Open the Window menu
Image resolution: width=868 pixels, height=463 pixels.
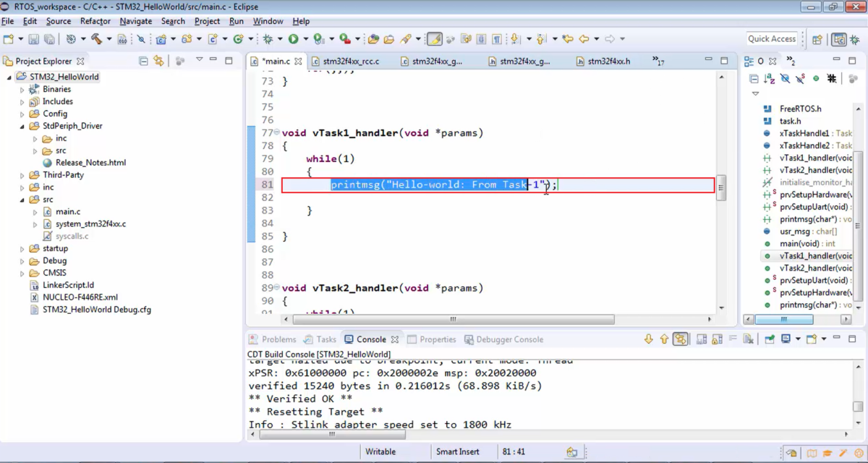(x=268, y=21)
